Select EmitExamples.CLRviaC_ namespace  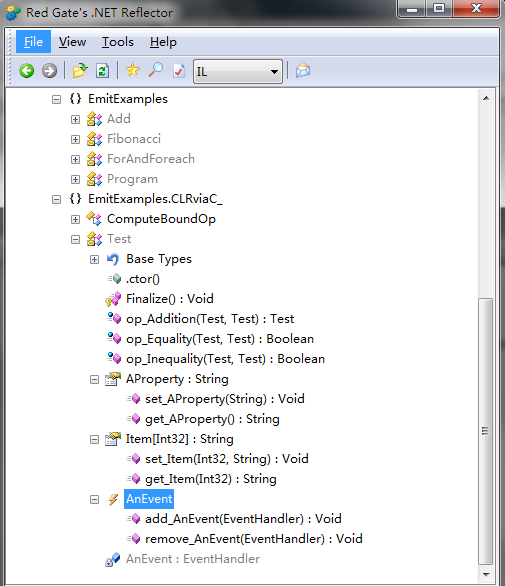155,199
